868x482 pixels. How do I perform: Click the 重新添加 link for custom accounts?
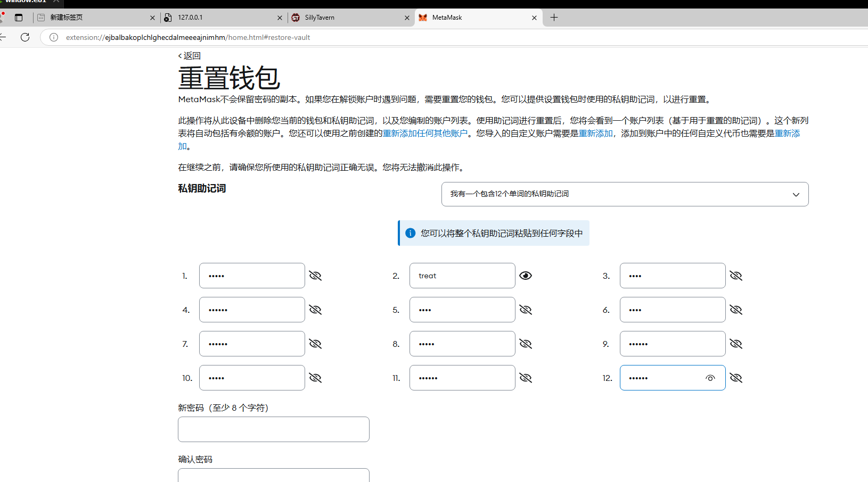pos(595,134)
